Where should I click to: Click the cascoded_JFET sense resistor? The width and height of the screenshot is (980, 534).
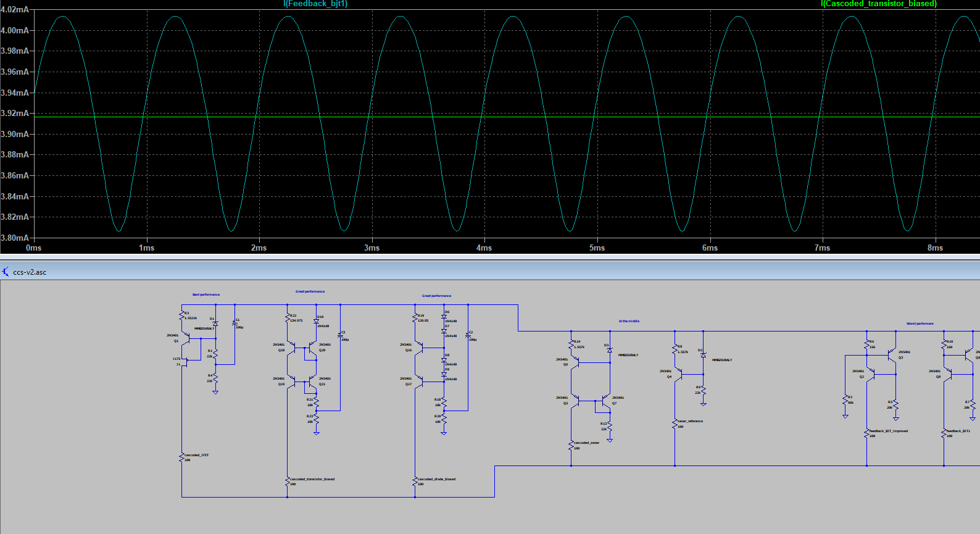point(182,457)
